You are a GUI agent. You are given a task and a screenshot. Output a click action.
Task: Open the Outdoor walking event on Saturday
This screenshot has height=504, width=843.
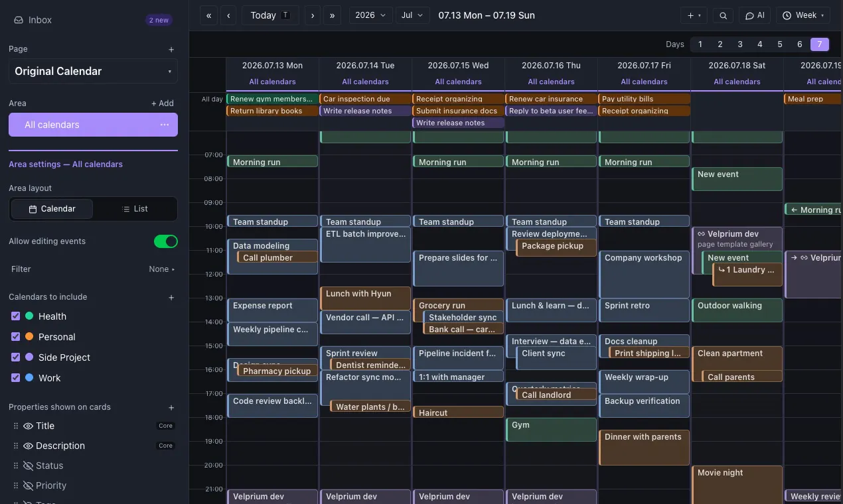(x=737, y=310)
